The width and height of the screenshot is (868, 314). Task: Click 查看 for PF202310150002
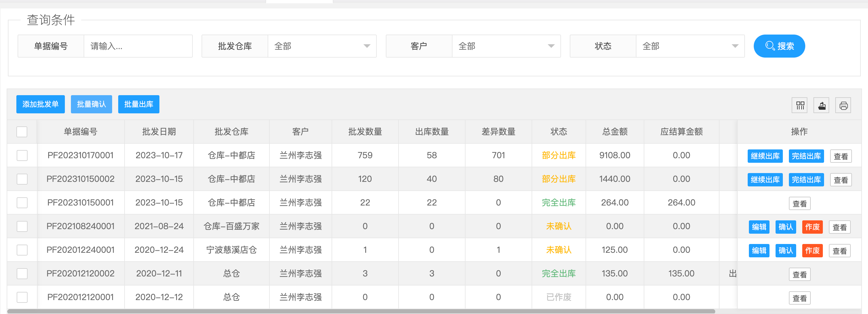point(841,179)
